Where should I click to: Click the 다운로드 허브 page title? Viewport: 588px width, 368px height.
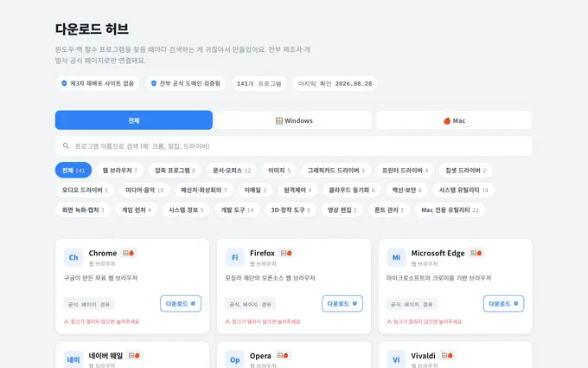click(x=92, y=29)
